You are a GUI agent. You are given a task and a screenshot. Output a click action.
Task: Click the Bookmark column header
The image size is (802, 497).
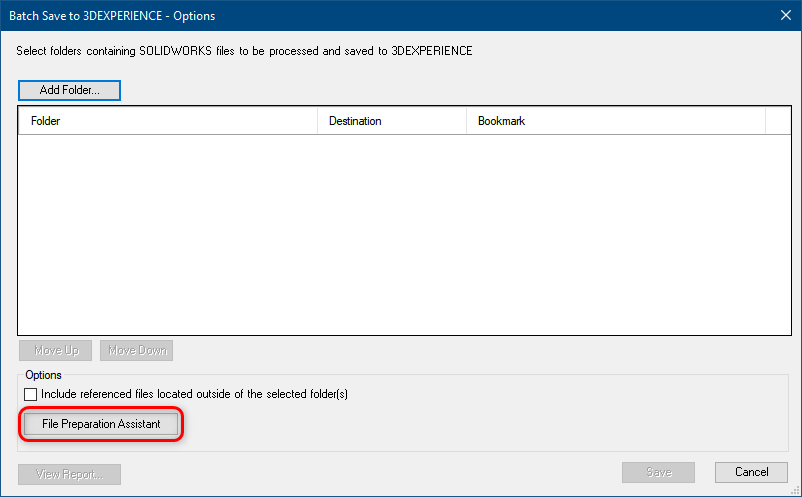[x=616, y=121]
